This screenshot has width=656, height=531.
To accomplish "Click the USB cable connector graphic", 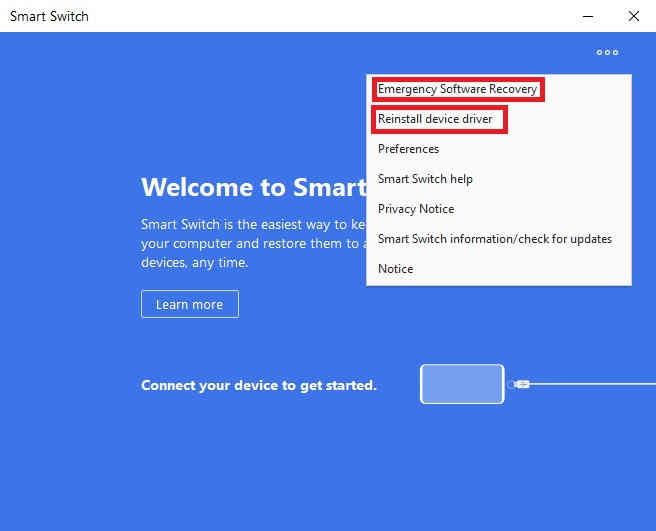I will pyautogui.click(x=520, y=384).
